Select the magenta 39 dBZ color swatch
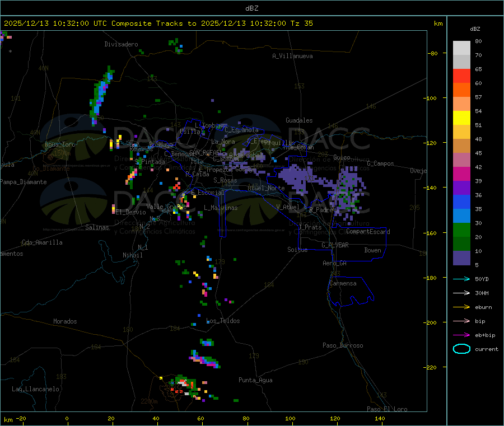The width and height of the screenshot is (504, 426). 461,174
